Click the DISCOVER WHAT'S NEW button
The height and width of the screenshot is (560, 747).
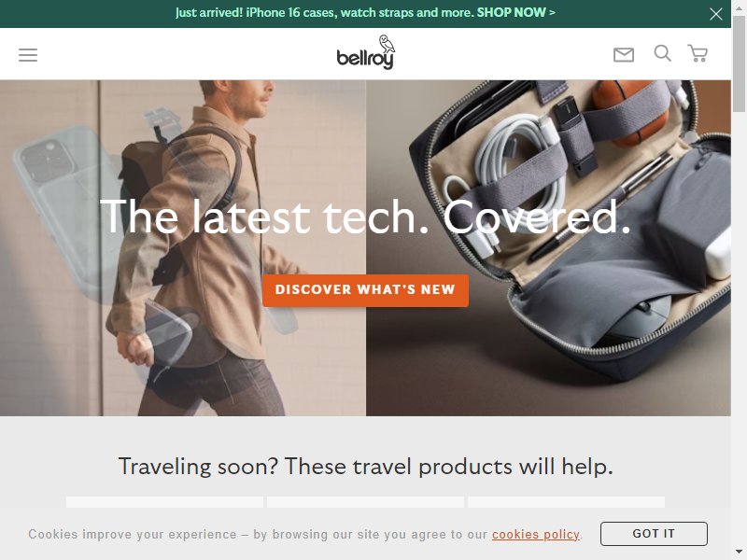(365, 290)
